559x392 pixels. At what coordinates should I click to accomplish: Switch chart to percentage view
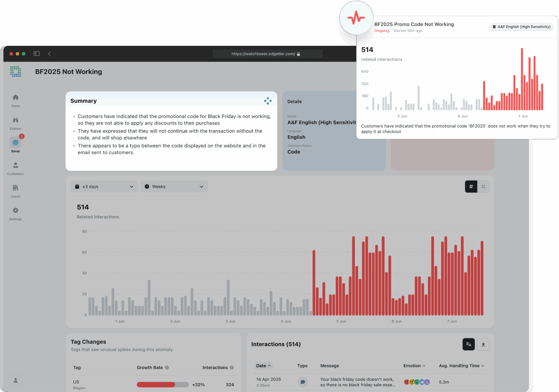pos(483,187)
